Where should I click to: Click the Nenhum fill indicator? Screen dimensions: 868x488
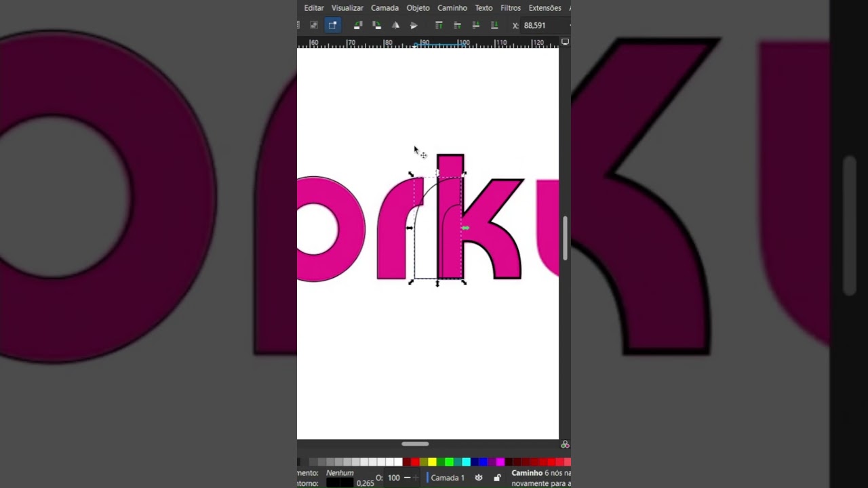(x=340, y=473)
